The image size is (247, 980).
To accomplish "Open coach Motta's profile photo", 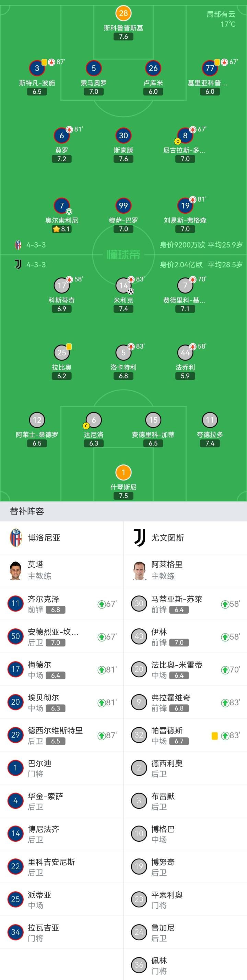I will point(16,570).
